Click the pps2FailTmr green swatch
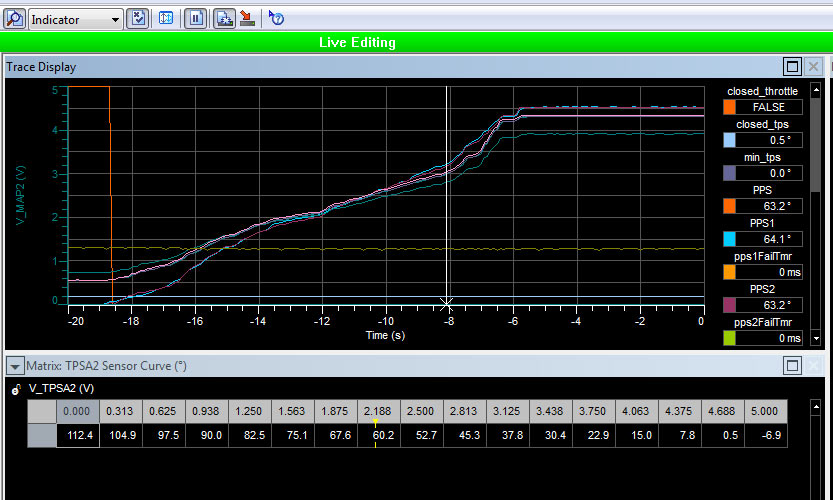 pos(729,338)
